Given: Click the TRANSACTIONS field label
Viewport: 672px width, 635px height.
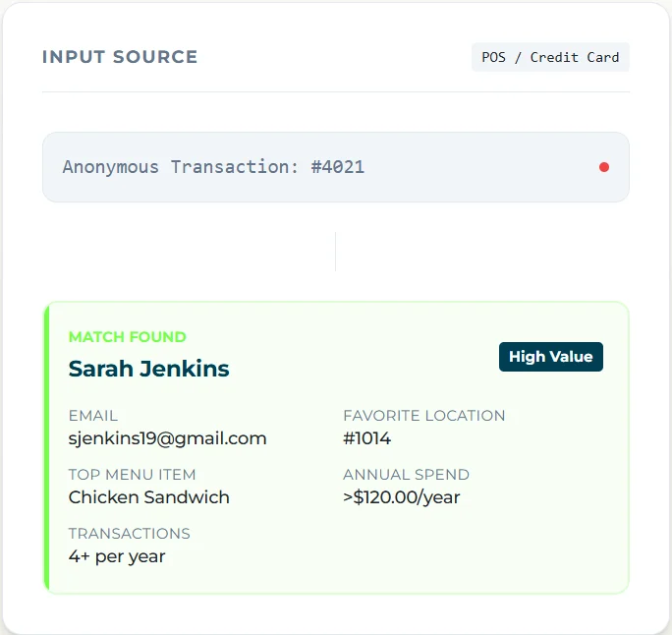Looking at the screenshot, I should pos(129,534).
